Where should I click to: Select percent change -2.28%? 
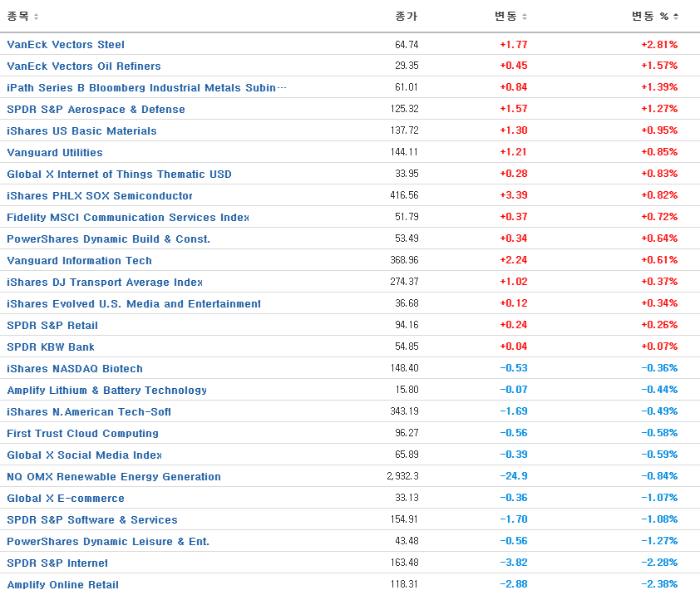coord(659,563)
